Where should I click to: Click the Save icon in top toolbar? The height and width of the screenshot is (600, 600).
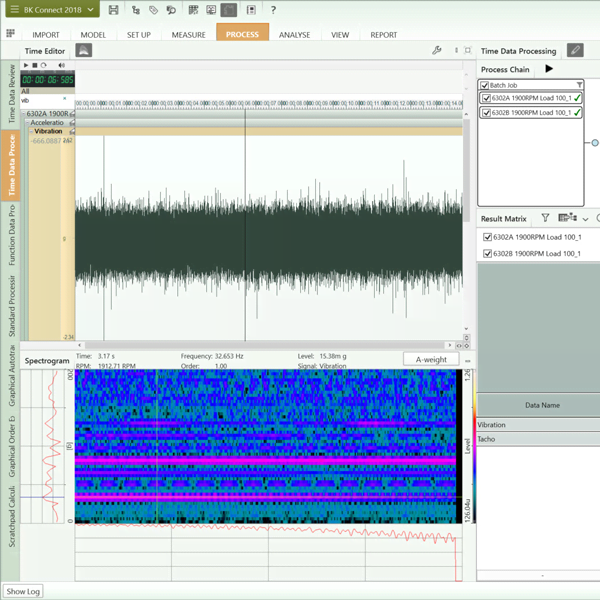coord(114,10)
